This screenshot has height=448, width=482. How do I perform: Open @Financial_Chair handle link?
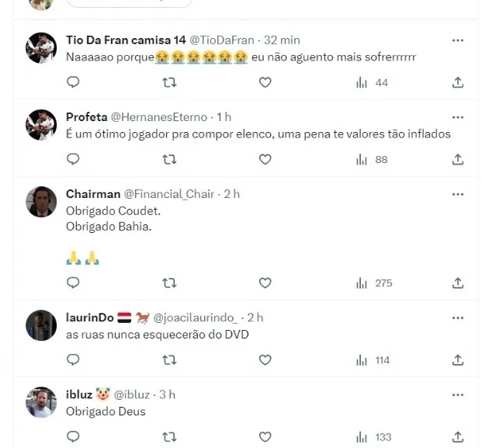pos(168,194)
